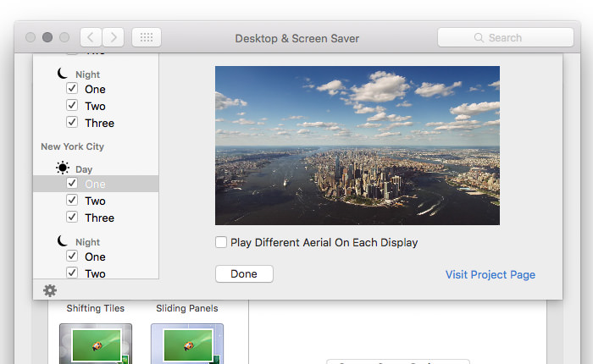Toggle New York City Day Two checkbox
Viewport: 593px width, 364px height.
pyautogui.click(x=72, y=200)
